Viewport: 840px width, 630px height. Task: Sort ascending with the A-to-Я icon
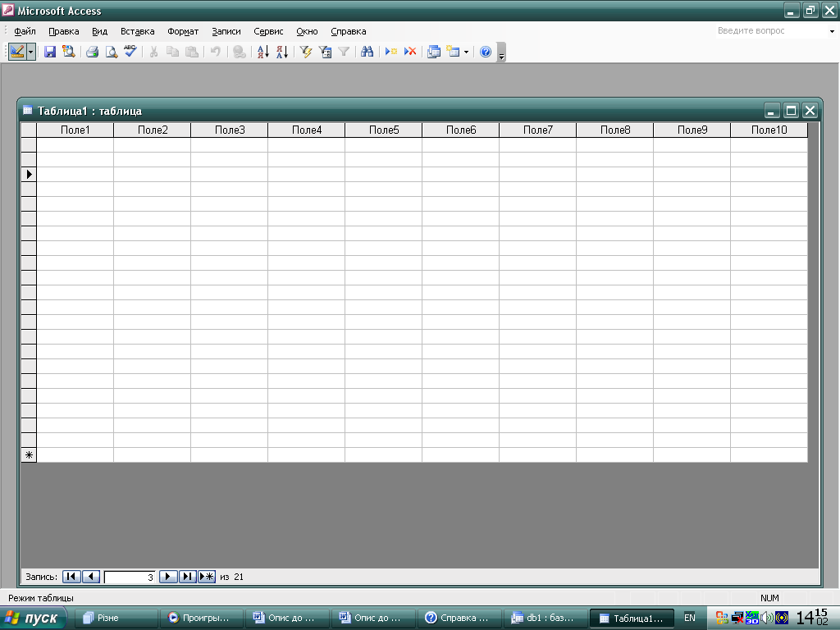[x=263, y=52]
